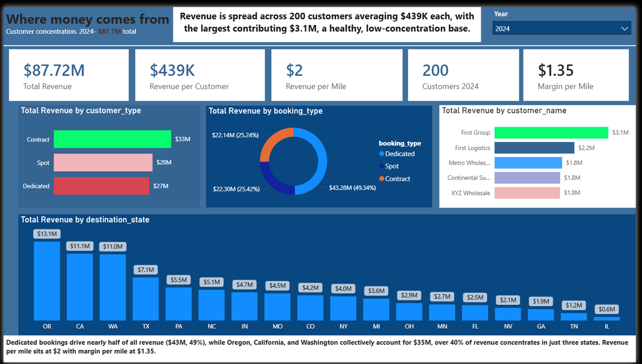
Task: Click the IN state revenue column
Action: (244, 306)
